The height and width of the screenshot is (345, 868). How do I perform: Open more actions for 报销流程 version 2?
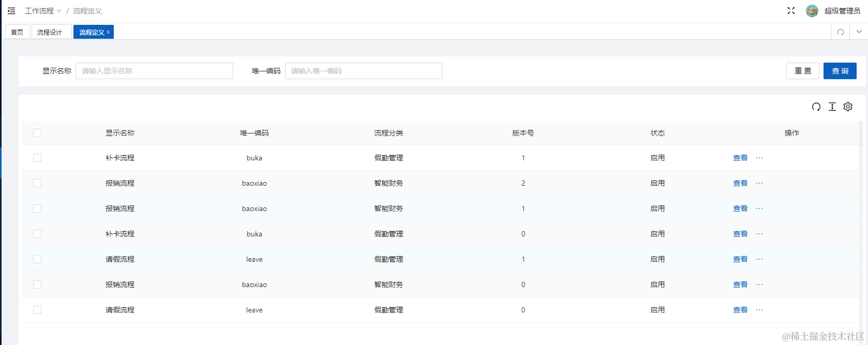759,183
